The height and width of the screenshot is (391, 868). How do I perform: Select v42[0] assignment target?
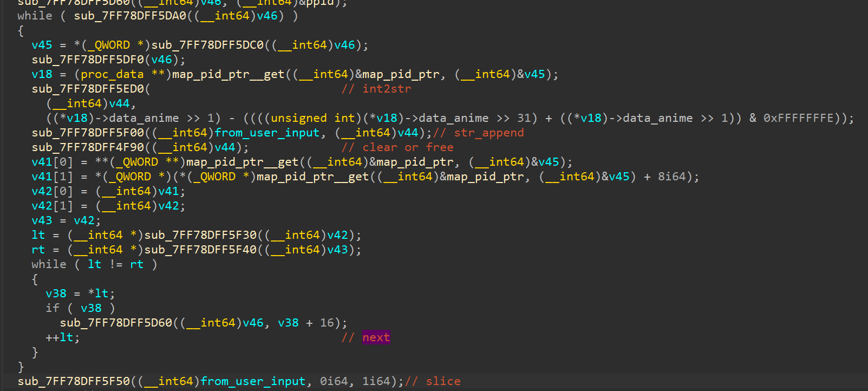52,191
